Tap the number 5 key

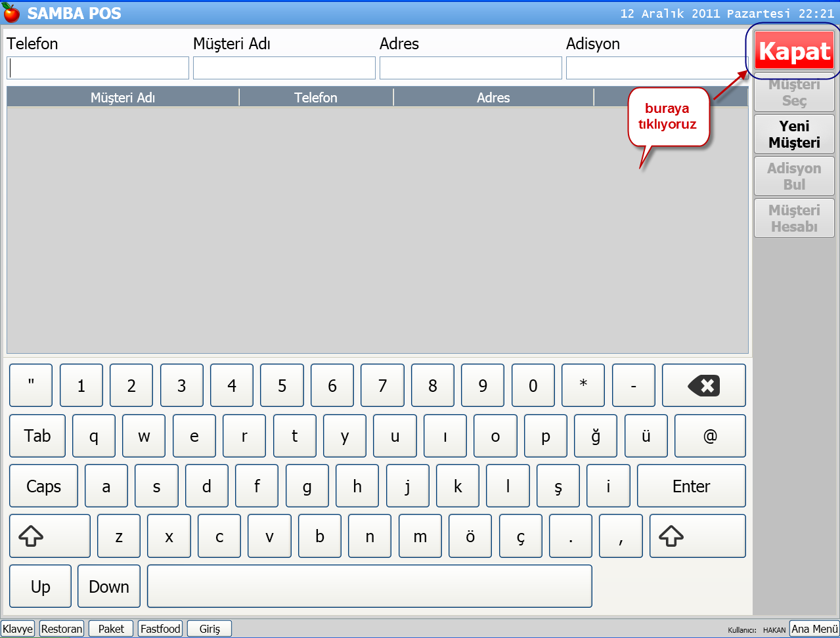point(282,385)
